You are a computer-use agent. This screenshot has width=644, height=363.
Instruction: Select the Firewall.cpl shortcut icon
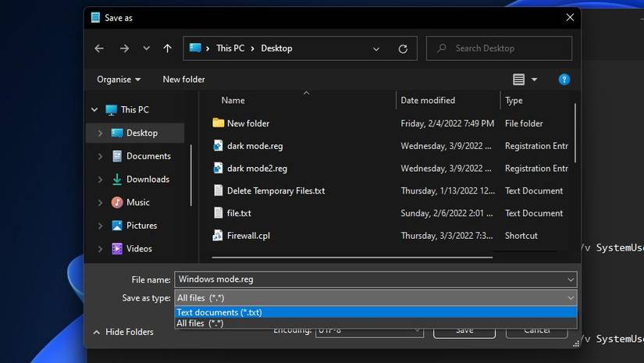(218, 235)
